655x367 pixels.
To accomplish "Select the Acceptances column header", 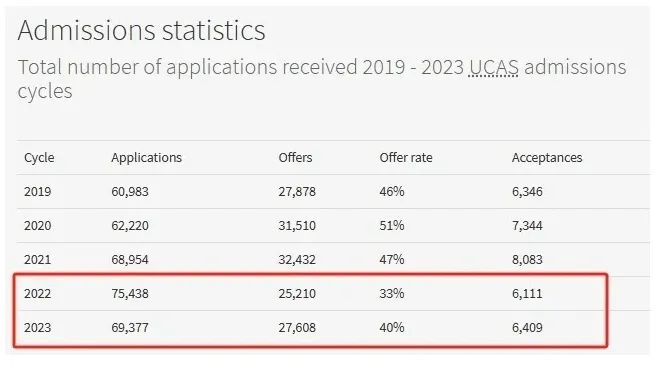I will coord(547,157).
